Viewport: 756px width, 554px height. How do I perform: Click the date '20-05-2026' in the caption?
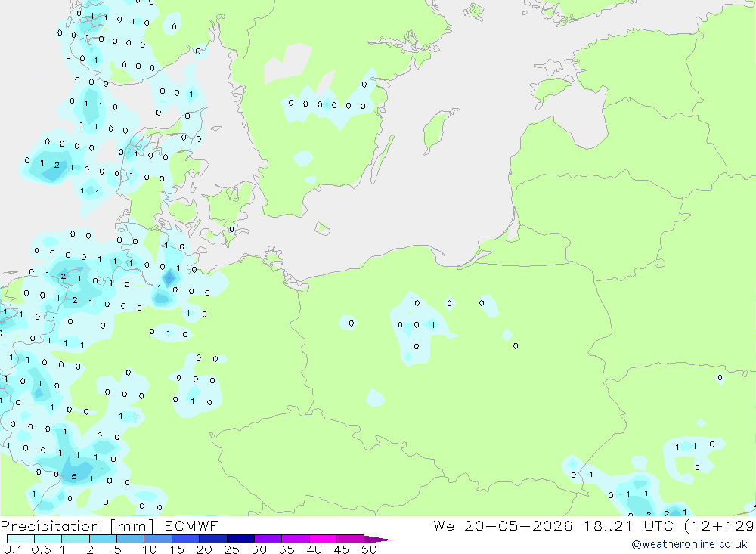point(519,525)
